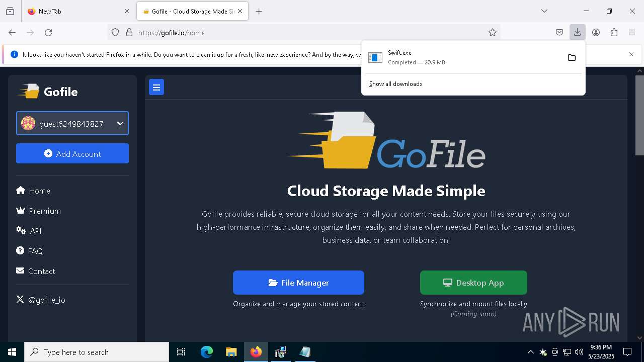Open Firefox application menu
This screenshot has width=644, height=362.
coord(632,33)
